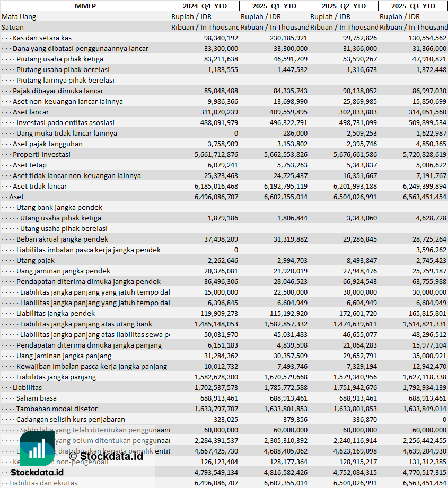The height and width of the screenshot is (488, 448).
Task: Select Investasi pada entitas asosiasi label
Action: [x=65, y=122]
